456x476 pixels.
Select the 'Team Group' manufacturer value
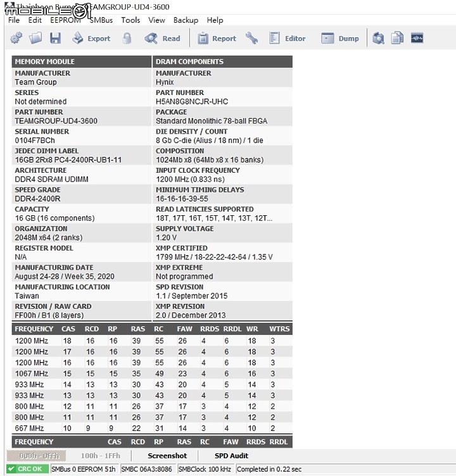pyautogui.click(x=35, y=82)
